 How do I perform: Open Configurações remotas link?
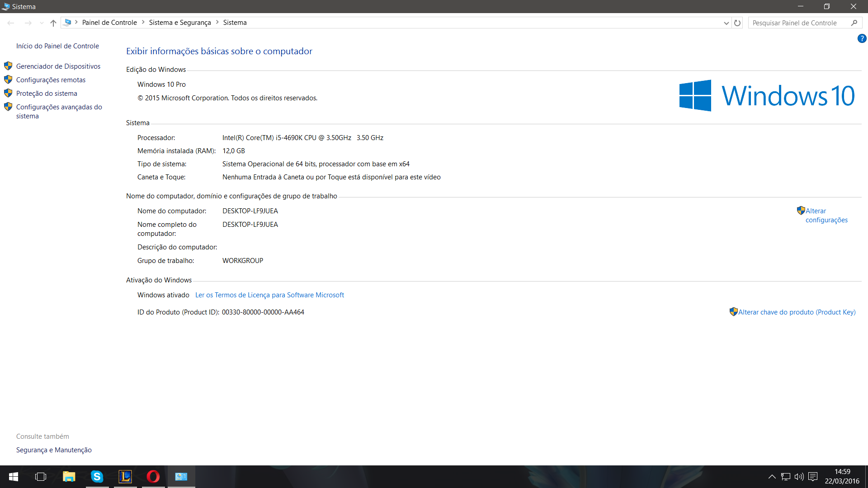pos(51,80)
